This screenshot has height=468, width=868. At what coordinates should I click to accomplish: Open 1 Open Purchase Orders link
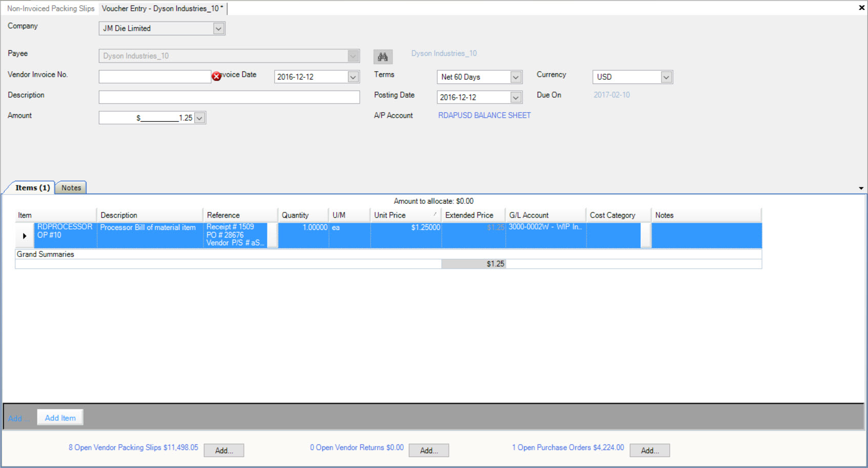click(568, 448)
